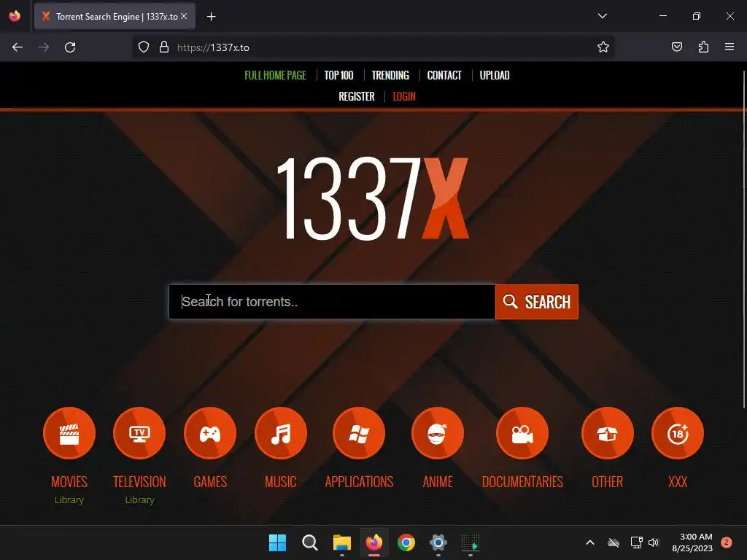The height and width of the screenshot is (560, 747).
Task: Open the taskbar search magnifier
Action: 309,542
